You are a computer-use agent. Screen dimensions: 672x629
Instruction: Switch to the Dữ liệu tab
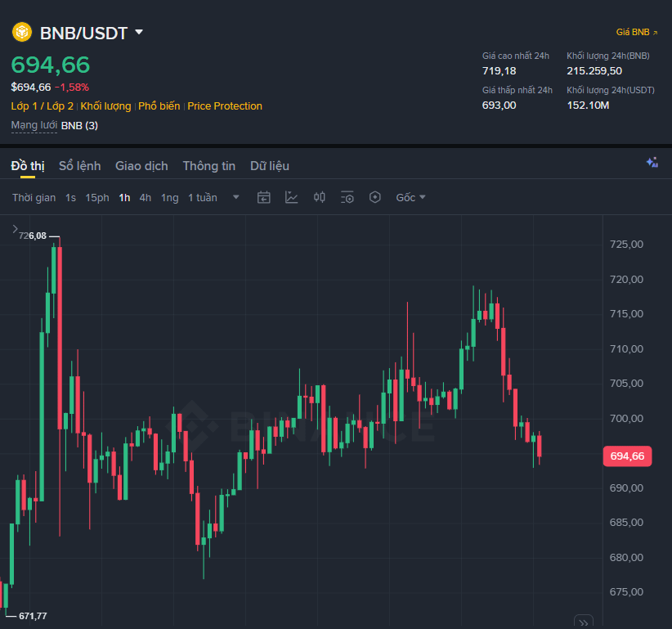point(270,166)
